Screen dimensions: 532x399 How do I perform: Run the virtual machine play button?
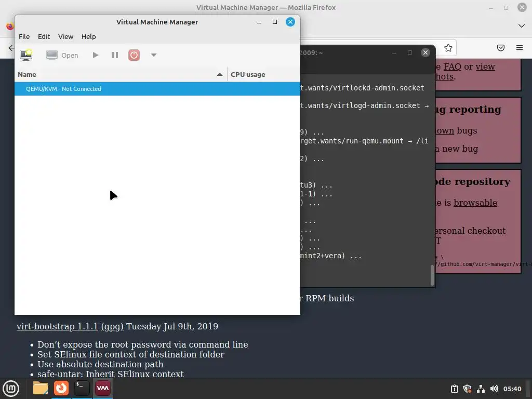click(96, 55)
